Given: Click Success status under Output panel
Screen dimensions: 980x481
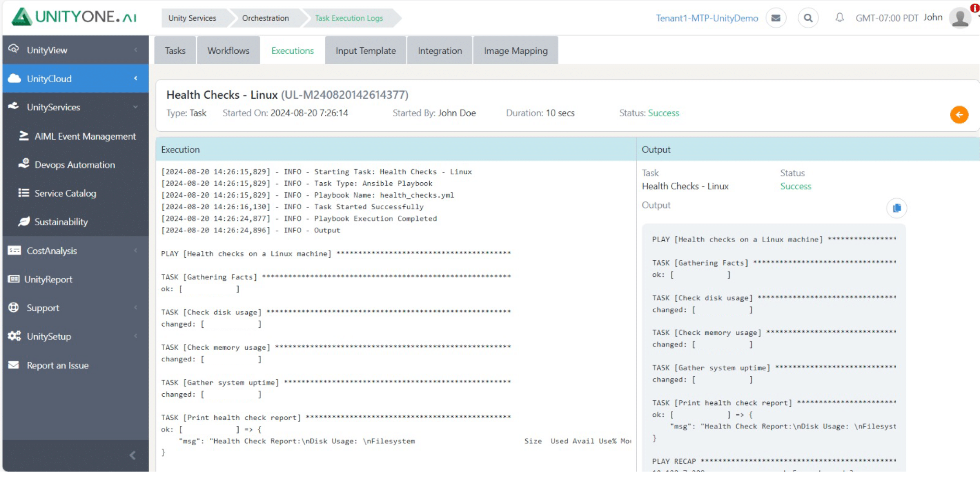Looking at the screenshot, I should point(795,186).
